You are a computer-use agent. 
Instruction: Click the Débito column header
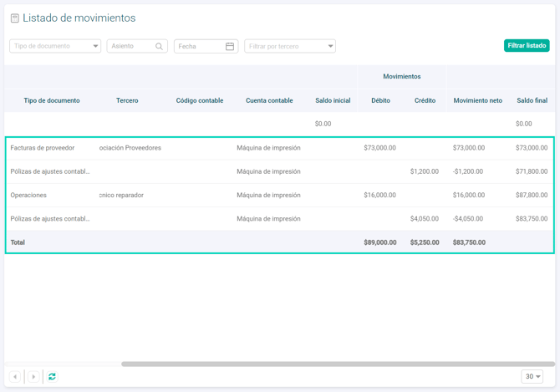pos(380,100)
